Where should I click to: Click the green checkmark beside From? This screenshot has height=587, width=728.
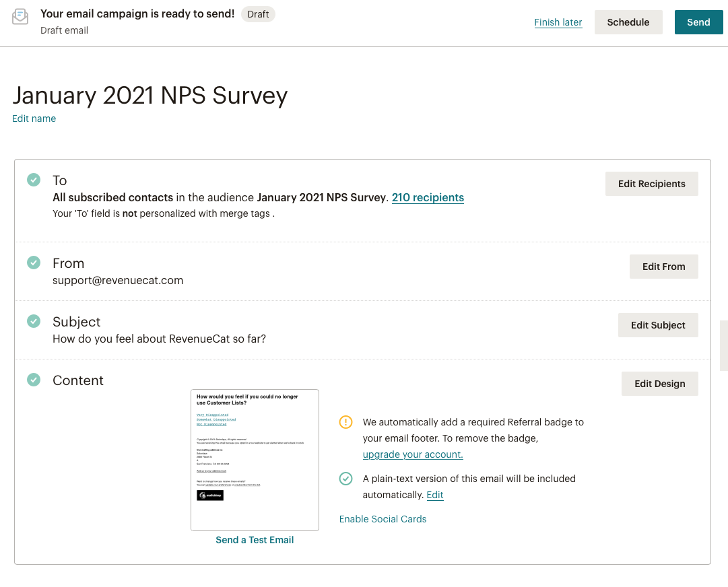pos(34,263)
